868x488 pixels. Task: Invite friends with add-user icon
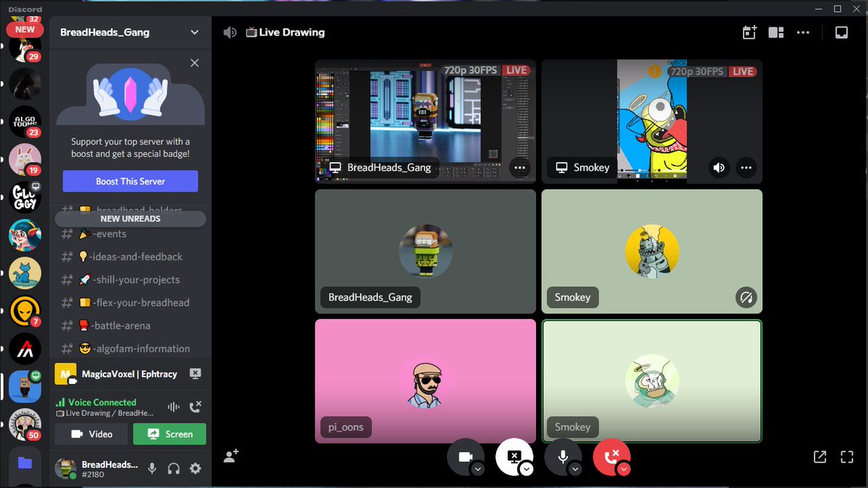pyautogui.click(x=231, y=456)
